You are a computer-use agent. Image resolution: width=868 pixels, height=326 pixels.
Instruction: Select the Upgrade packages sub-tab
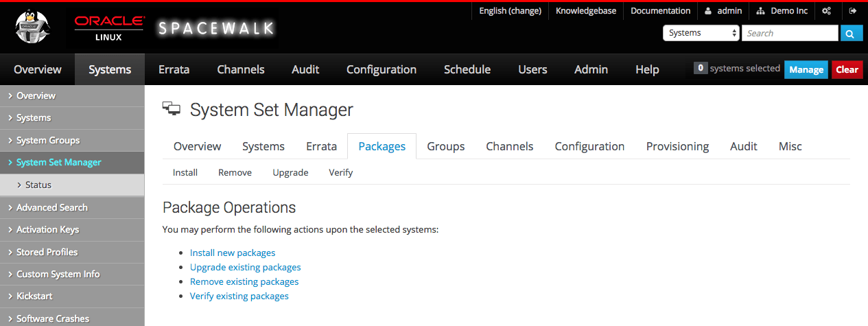[290, 172]
